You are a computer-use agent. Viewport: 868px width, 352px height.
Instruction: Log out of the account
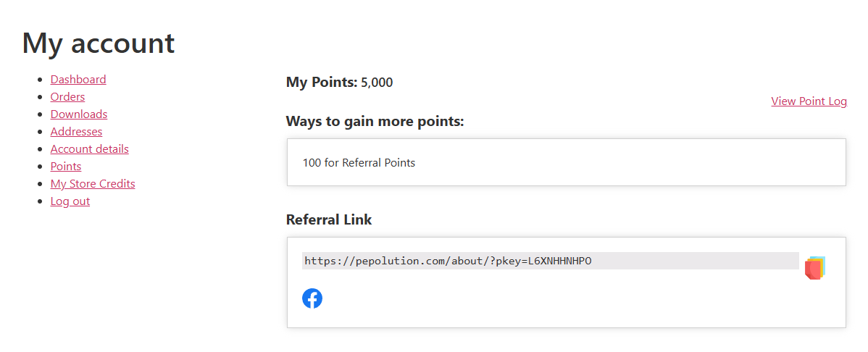(70, 201)
